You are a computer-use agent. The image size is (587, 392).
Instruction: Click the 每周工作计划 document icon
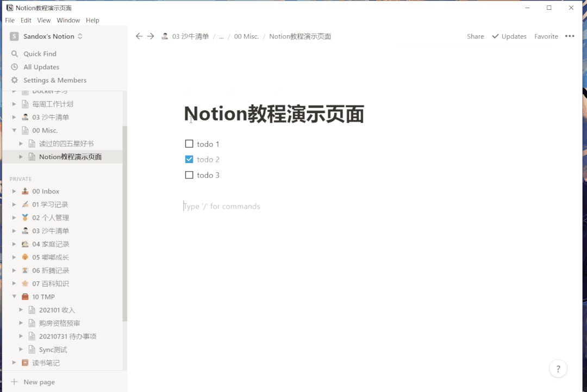point(25,104)
